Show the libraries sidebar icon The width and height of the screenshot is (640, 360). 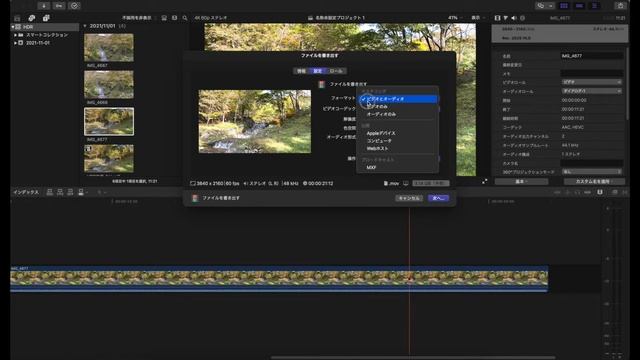17,18
